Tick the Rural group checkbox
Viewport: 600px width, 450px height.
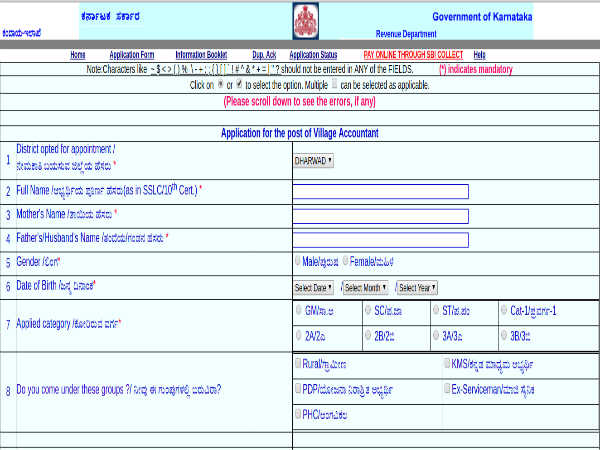point(299,363)
